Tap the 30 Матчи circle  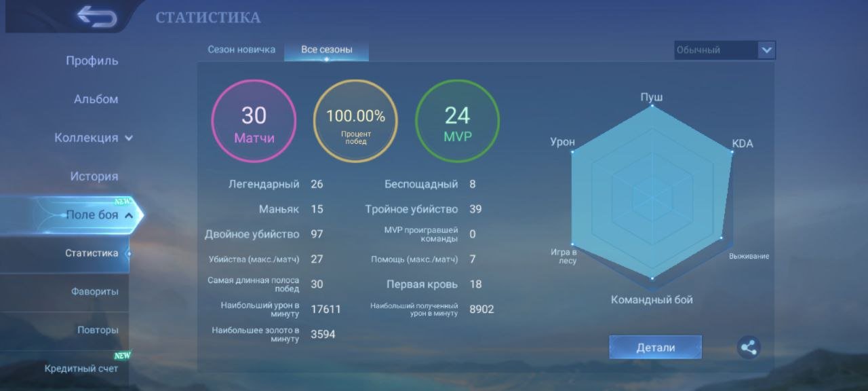(254, 122)
